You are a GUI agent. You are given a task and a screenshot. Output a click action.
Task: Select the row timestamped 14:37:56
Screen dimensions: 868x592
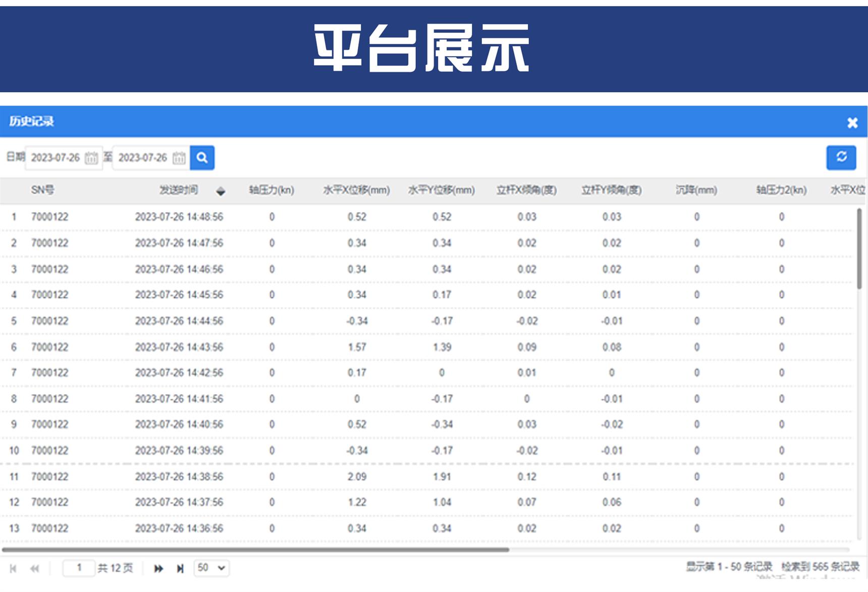426,503
